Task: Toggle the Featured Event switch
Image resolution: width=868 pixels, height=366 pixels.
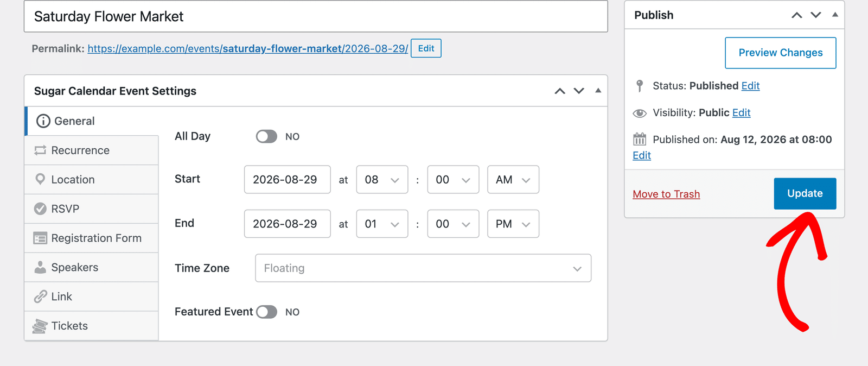Action: click(x=266, y=312)
